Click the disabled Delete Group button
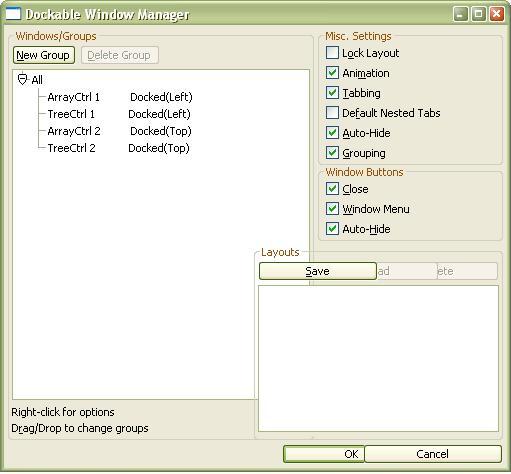511x474 pixels. coord(120,55)
